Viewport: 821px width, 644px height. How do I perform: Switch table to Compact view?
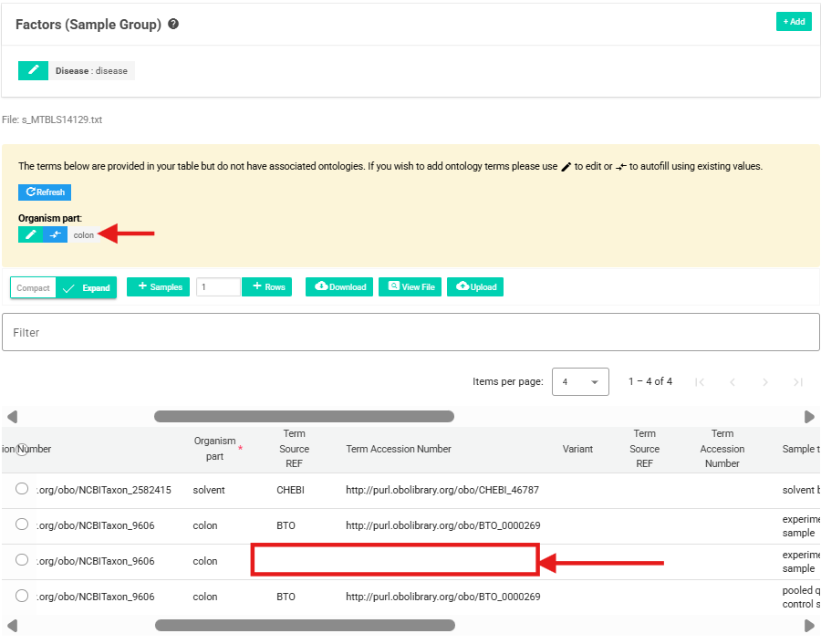click(34, 287)
